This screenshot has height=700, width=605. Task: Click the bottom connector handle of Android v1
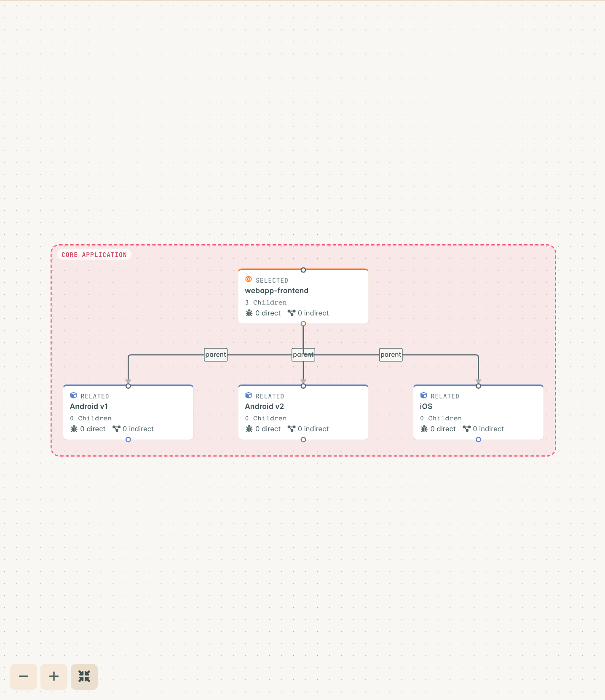pyautogui.click(x=128, y=440)
